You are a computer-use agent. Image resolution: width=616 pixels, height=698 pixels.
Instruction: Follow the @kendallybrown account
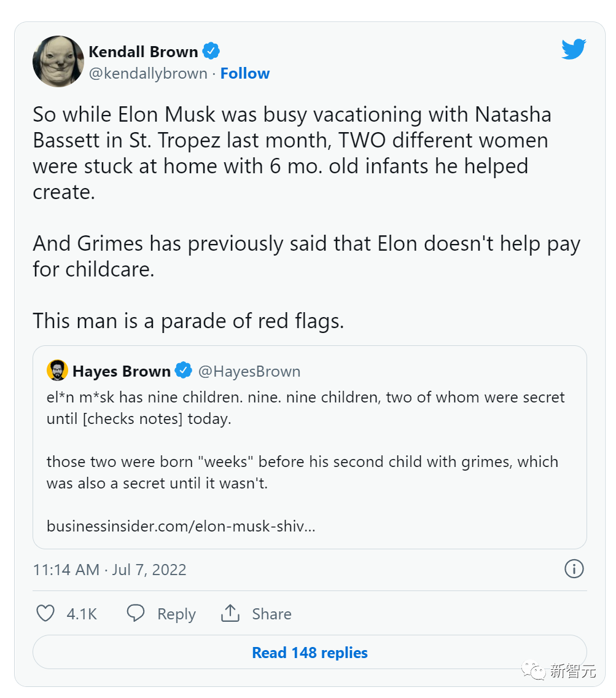point(245,74)
